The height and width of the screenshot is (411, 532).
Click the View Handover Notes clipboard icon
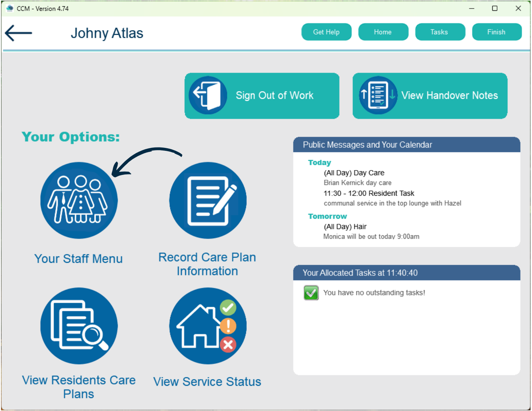click(378, 95)
